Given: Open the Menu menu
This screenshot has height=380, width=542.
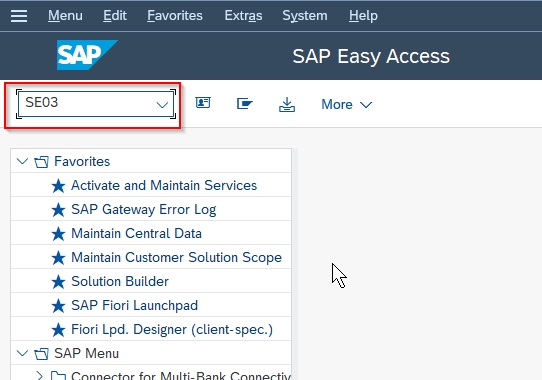Looking at the screenshot, I should coord(65,16).
